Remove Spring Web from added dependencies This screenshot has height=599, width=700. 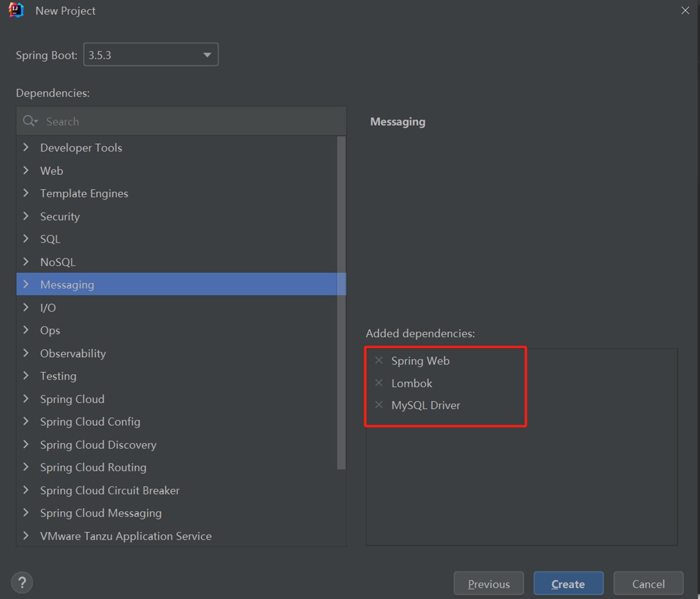pos(379,360)
